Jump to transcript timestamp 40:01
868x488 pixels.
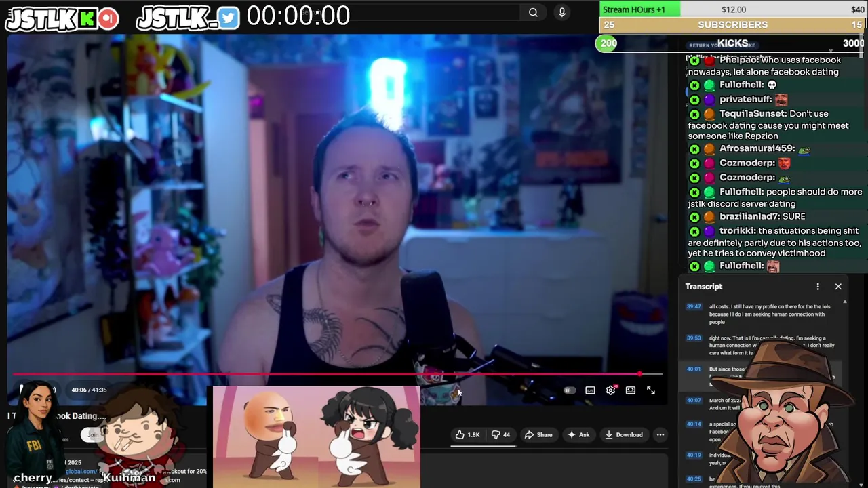tap(693, 369)
